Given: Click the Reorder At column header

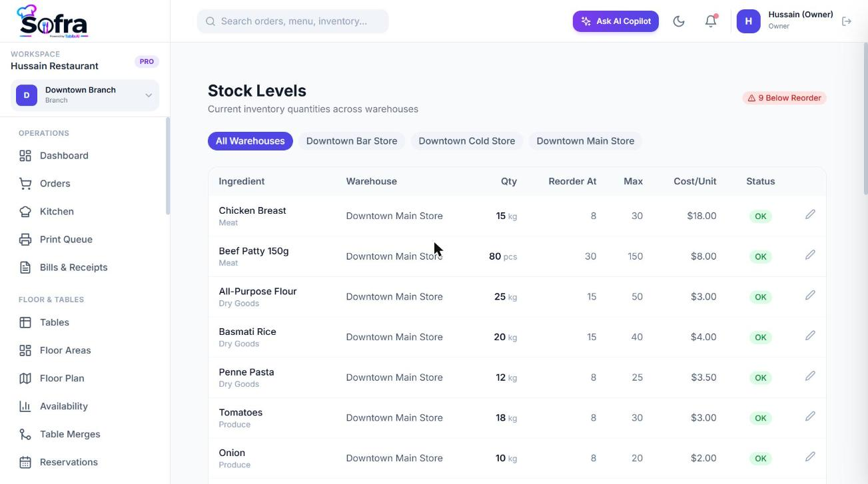Looking at the screenshot, I should coord(572,181).
